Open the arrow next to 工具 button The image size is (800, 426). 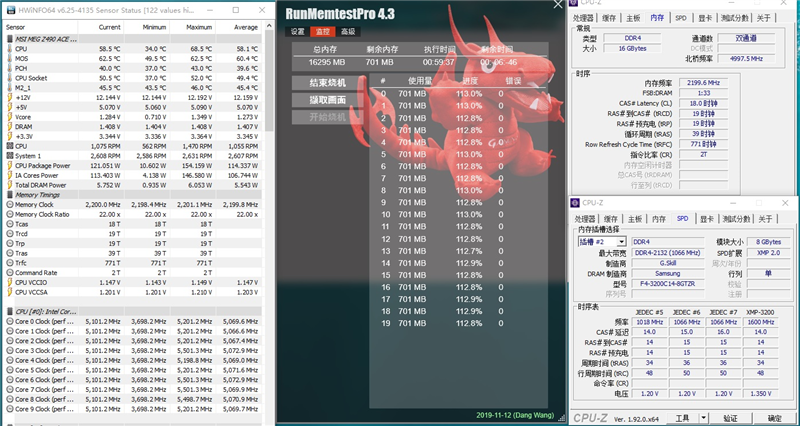coord(703,418)
